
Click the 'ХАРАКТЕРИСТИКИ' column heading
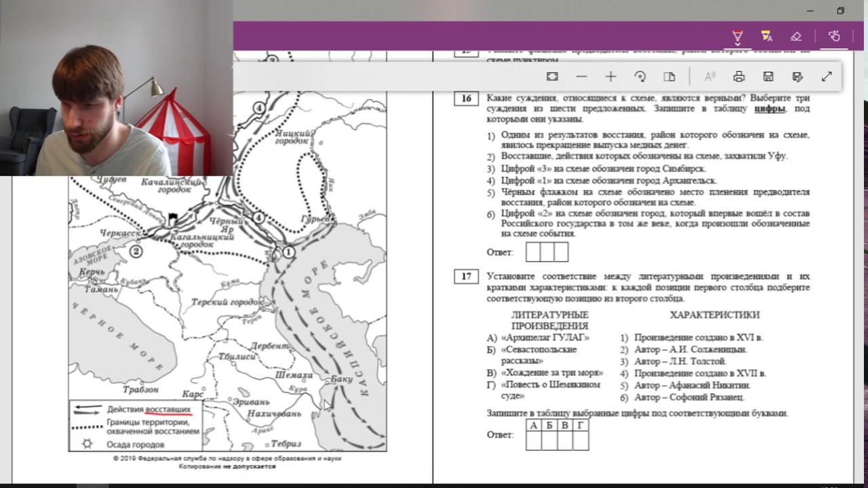tap(715, 315)
